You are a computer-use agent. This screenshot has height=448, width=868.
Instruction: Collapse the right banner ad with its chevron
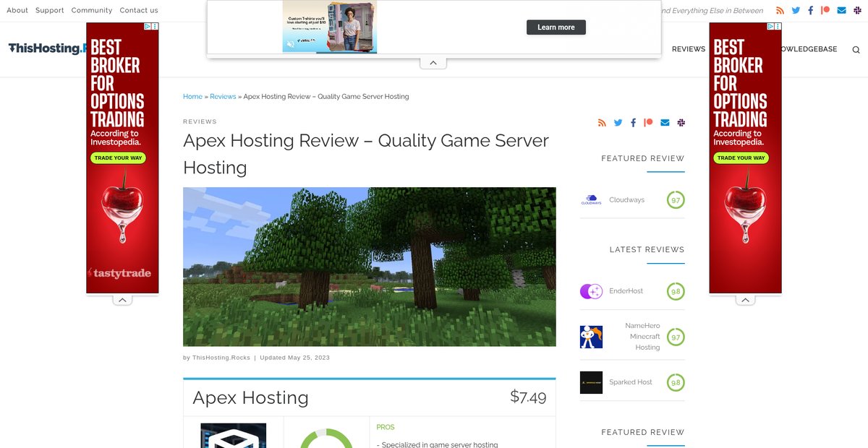click(745, 300)
